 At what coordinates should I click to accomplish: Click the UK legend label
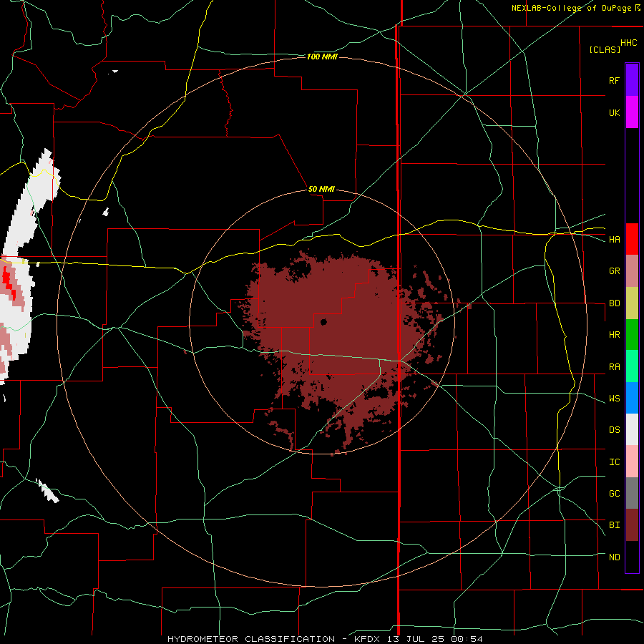pyautogui.click(x=614, y=112)
